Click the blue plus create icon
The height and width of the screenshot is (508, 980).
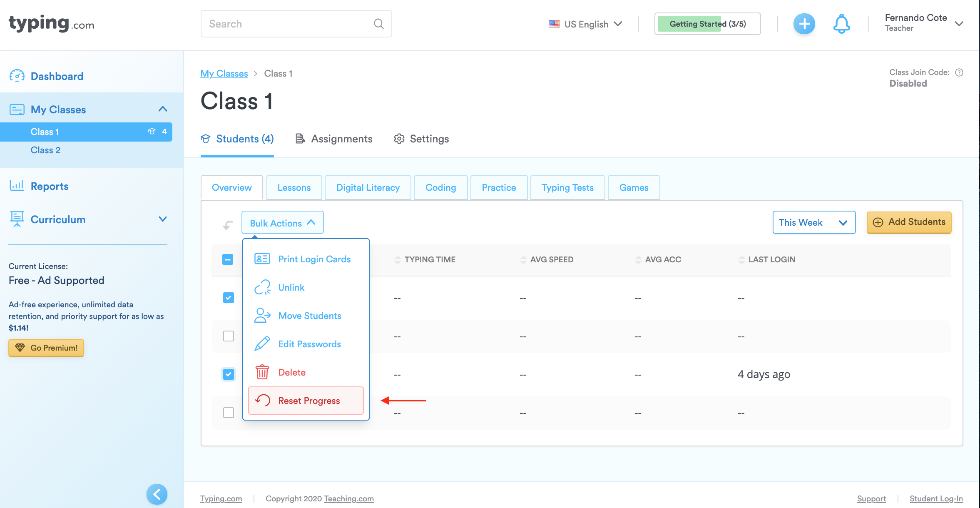click(804, 24)
